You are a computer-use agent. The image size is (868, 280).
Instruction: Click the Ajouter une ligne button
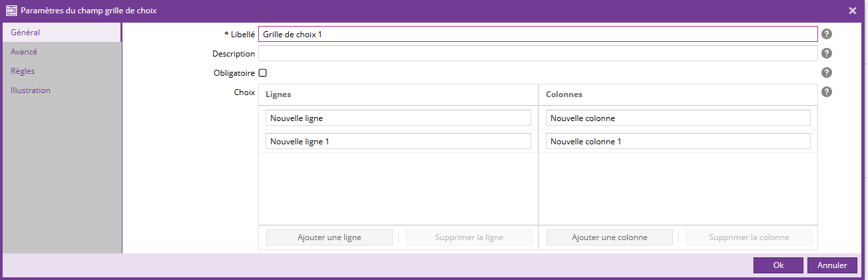(x=329, y=237)
